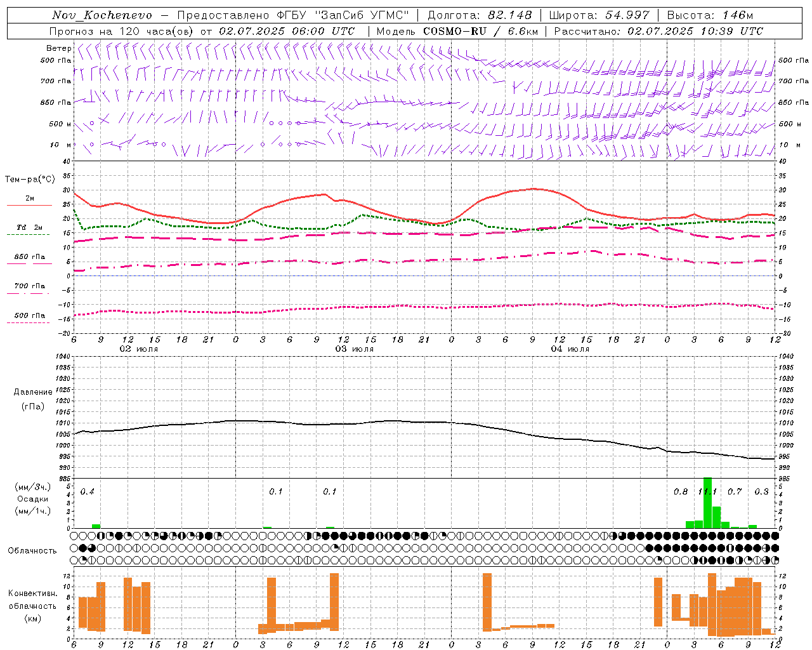
Task: Click the 'Облачность' cloudiness label
Action: tap(32, 550)
